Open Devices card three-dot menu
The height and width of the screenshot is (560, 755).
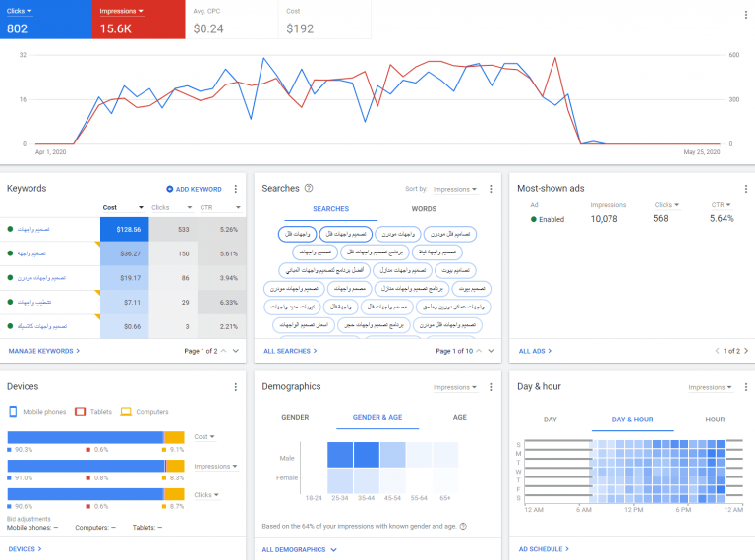(x=236, y=387)
